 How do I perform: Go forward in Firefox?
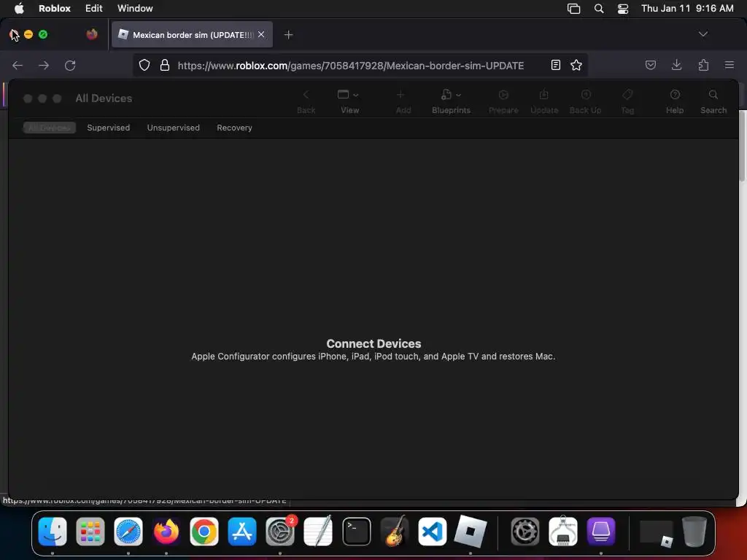44,65
